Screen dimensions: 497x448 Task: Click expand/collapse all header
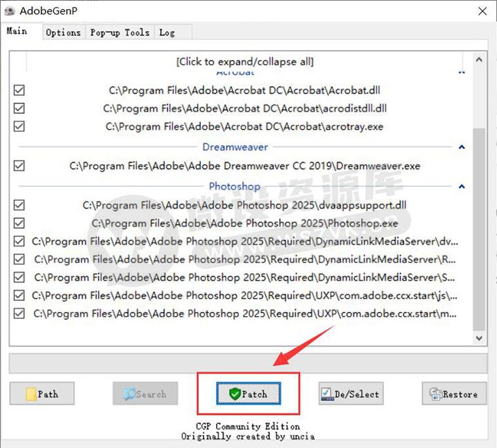244,61
